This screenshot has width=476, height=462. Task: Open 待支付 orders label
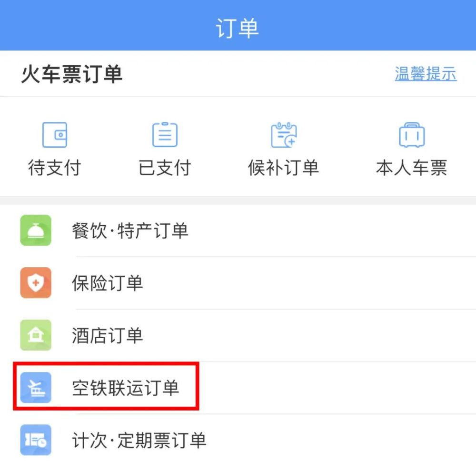[55, 168]
